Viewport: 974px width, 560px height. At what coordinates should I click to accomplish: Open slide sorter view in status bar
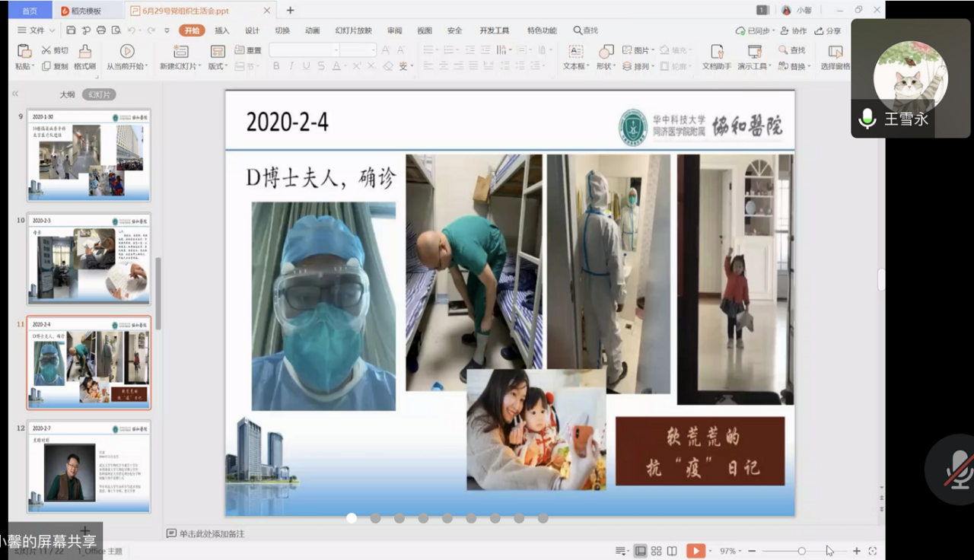(656, 551)
